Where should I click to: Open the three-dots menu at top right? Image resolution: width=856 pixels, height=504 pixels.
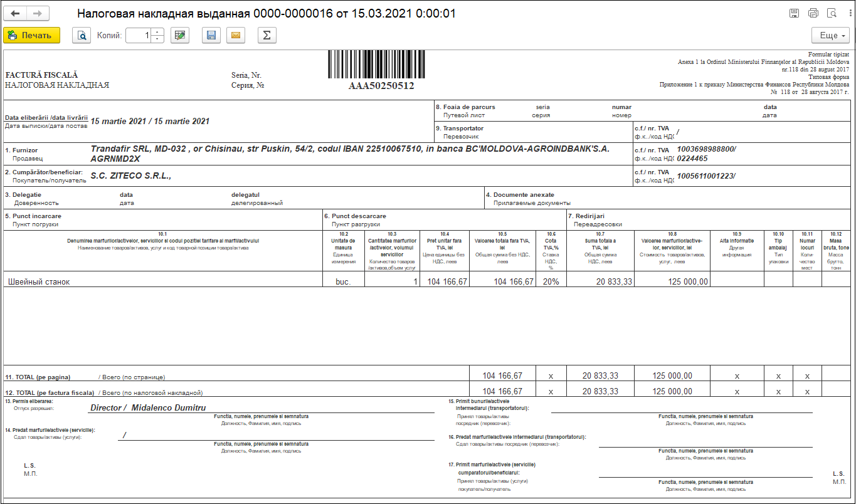click(847, 13)
